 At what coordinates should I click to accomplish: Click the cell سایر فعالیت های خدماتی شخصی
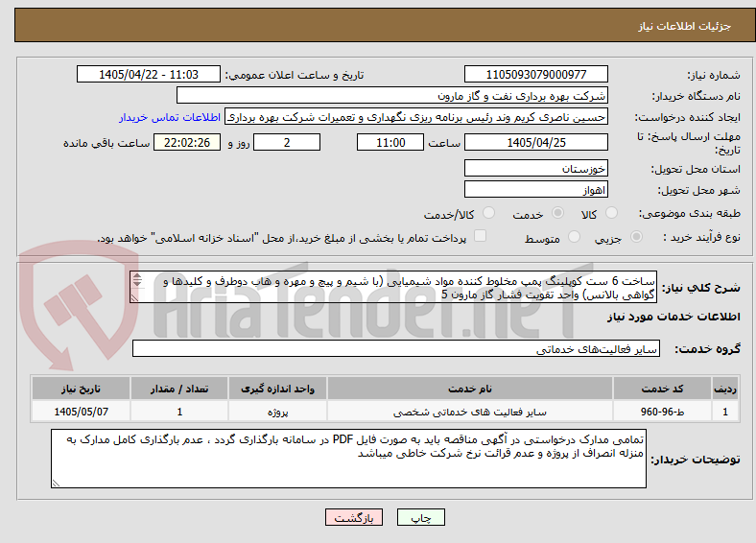pyautogui.click(x=470, y=412)
